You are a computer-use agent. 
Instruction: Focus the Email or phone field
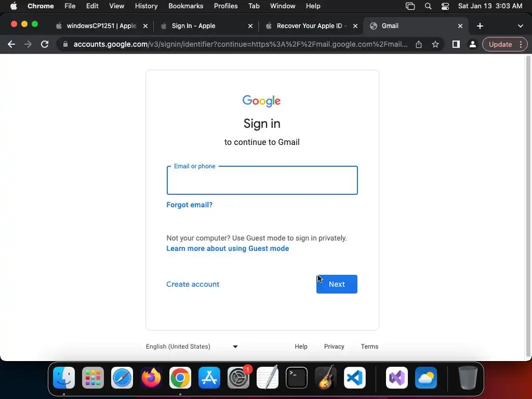click(262, 180)
